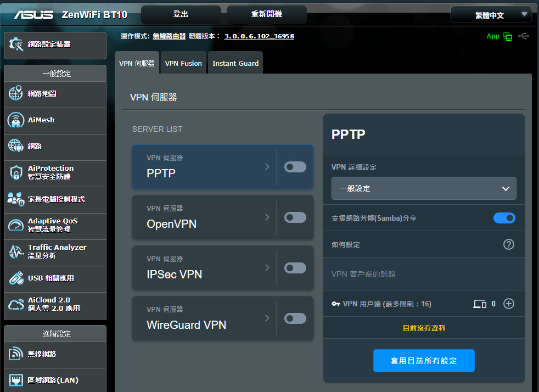Open Traffic Analyzer 流量分析 menu item
This screenshot has width=539, height=392.
click(55, 251)
